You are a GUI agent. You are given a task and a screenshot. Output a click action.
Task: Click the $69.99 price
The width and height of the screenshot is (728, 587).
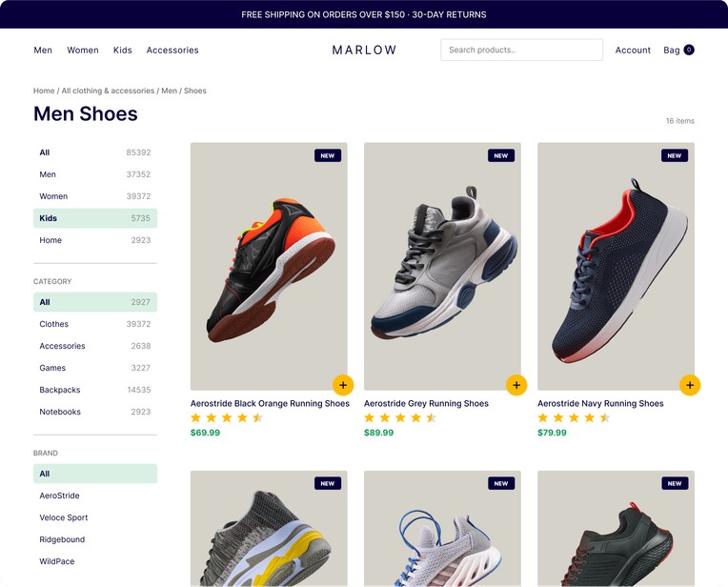[x=205, y=433]
